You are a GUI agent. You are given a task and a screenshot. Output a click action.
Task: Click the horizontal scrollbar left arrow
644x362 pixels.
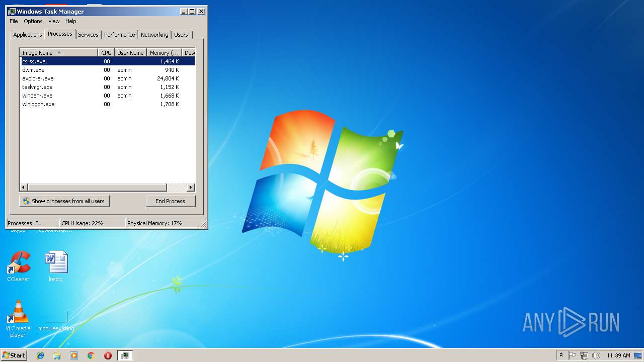click(24, 188)
